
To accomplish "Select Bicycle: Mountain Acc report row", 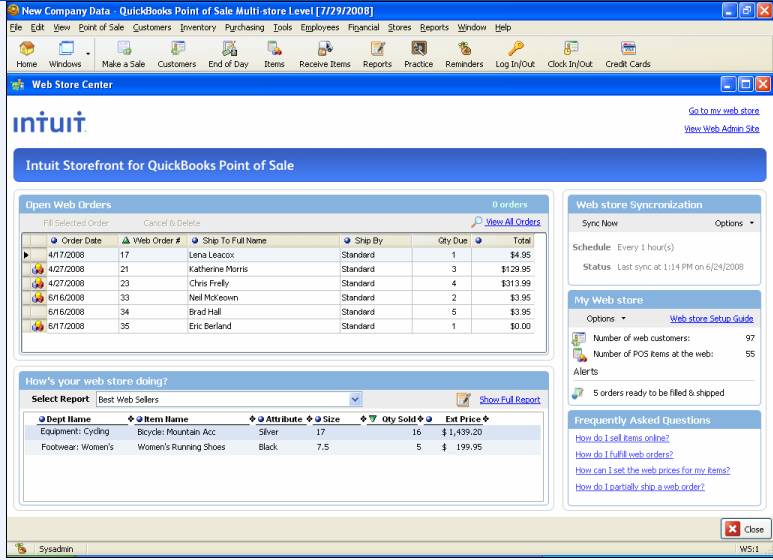I will coord(283,432).
